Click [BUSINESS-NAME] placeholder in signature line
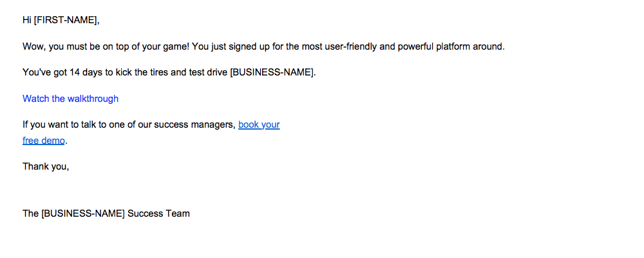Viewport: 644px width, 258px height. [x=83, y=213]
